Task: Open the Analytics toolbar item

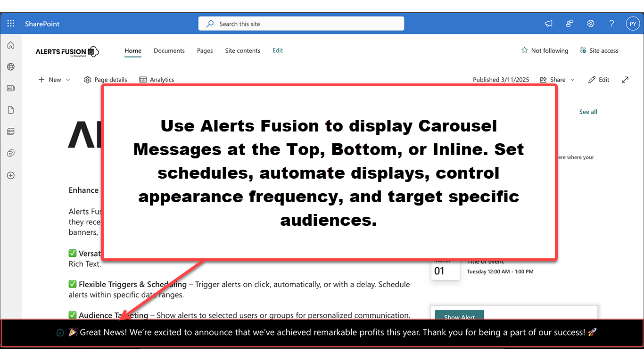Action: [x=157, y=80]
